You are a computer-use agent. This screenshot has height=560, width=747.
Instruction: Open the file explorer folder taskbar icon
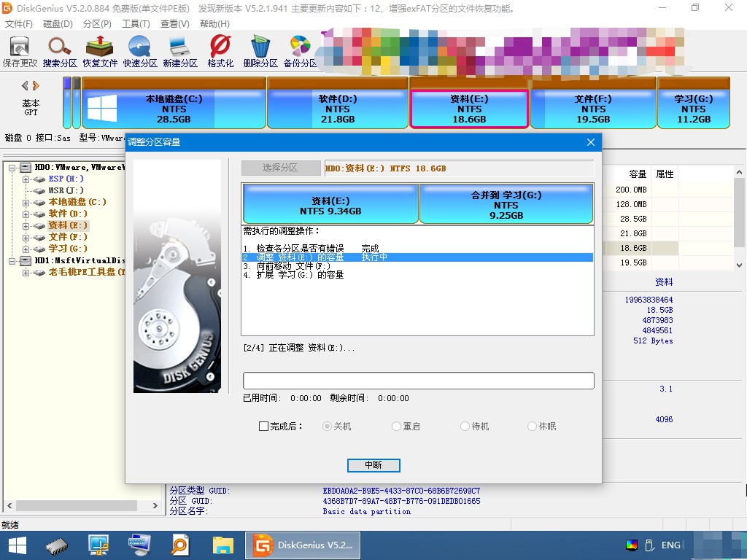click(223, 545)
